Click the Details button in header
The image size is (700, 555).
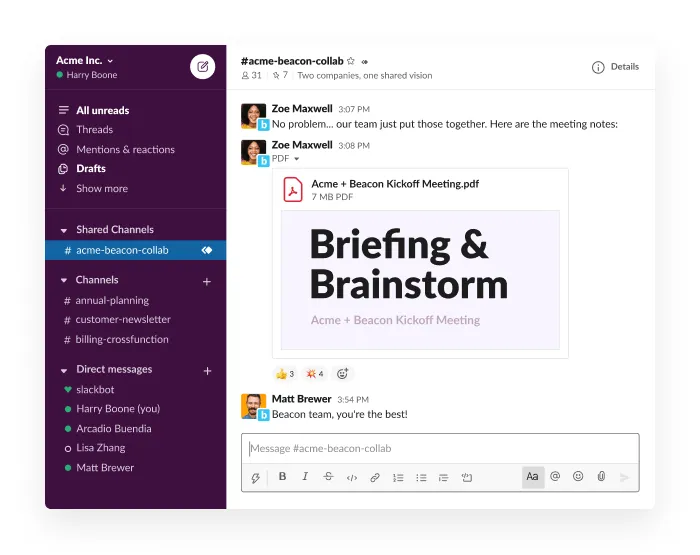pos(615,67)
